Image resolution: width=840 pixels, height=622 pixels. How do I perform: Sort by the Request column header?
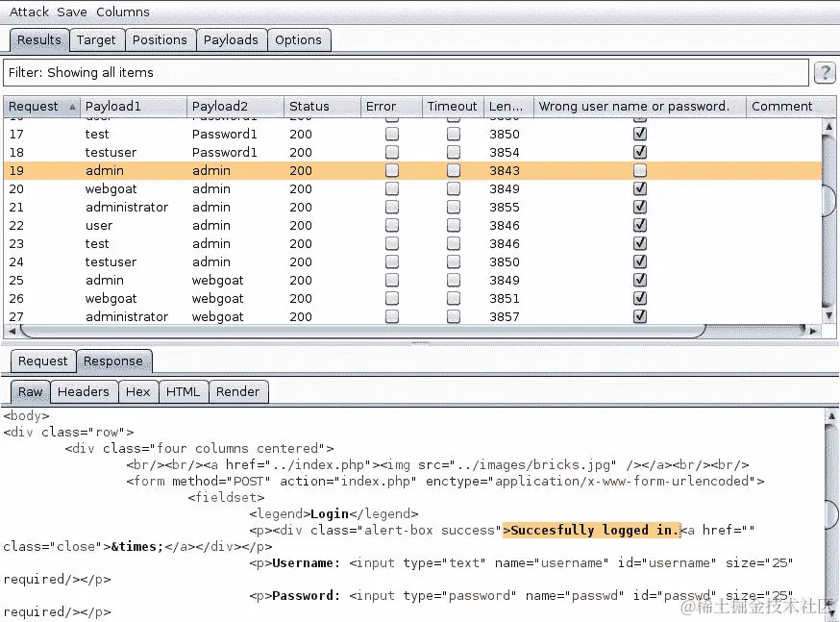41,106
